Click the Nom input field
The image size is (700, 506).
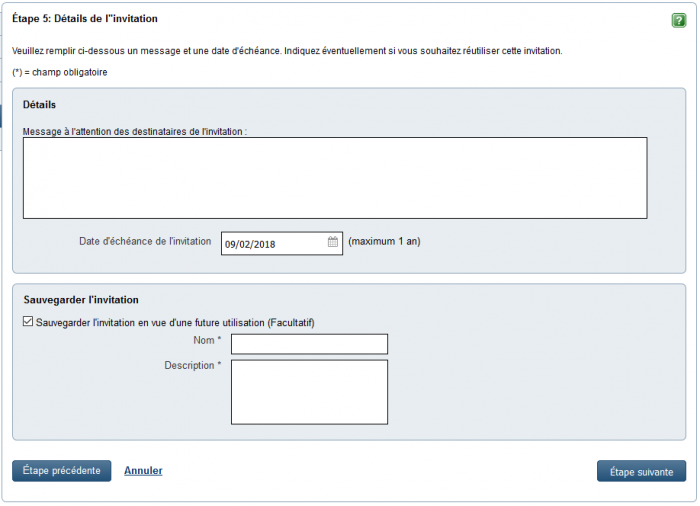(309, 344)
